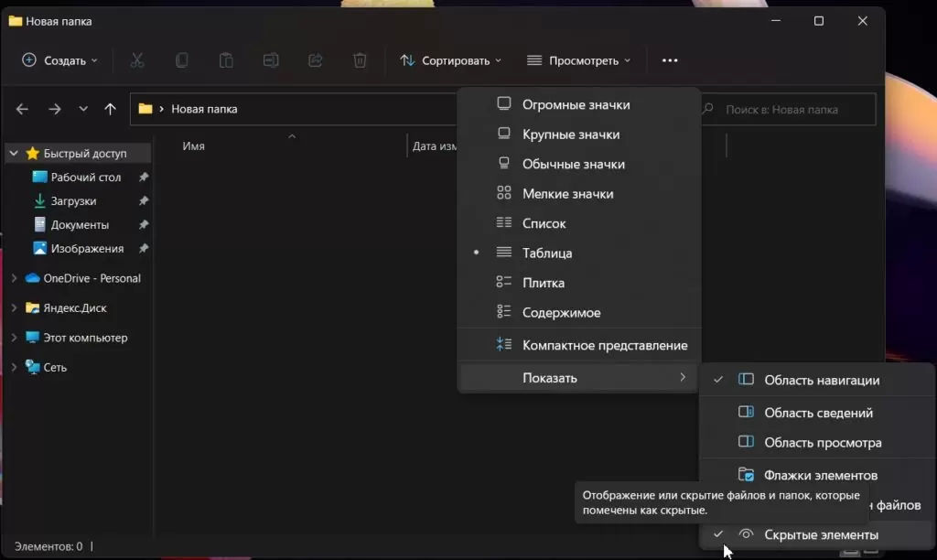Viewport: 937px width, 560px height.
Task: Go up one folder level arrow
Action: click(x=110, y=109)
